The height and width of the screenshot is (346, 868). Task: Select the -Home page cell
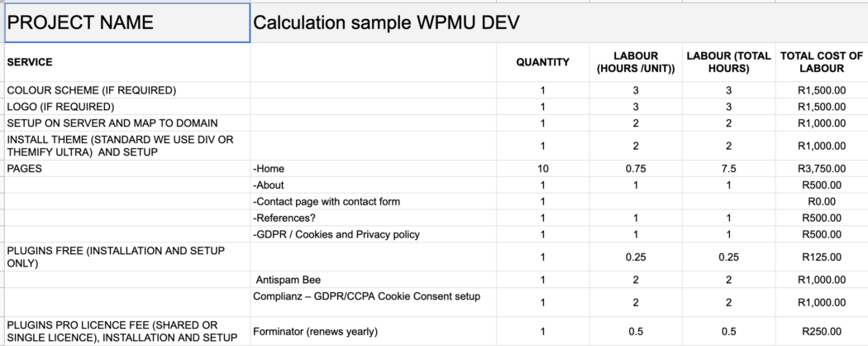pos(373,169)
